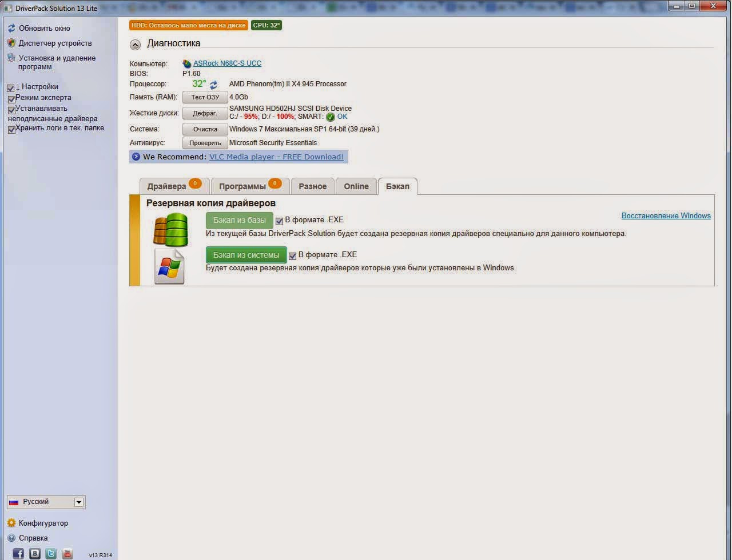
Task: Toggle Устанавливать неподписанные драйвера checkbox
Action: pos(11,109)
